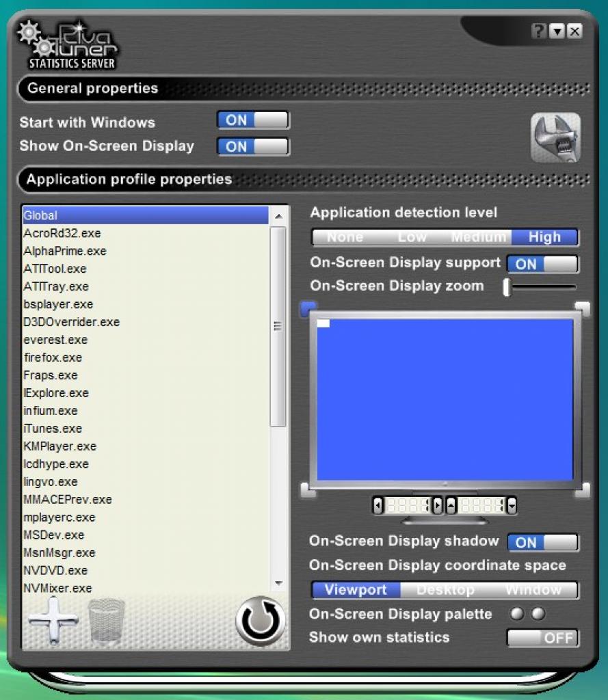
Task: Click profile list scrollbar down arrow
Action: point(279,584)
